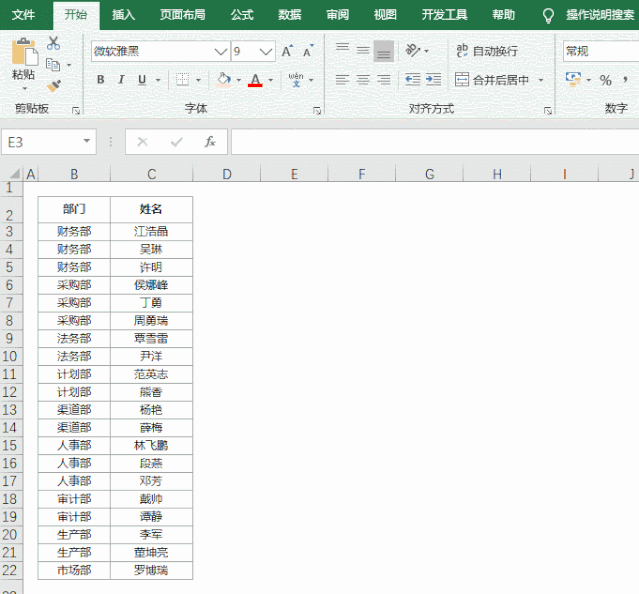Viewport: 639px width, 594px height.
Task: Apply comma style
Action: click(x=625, y=80)
